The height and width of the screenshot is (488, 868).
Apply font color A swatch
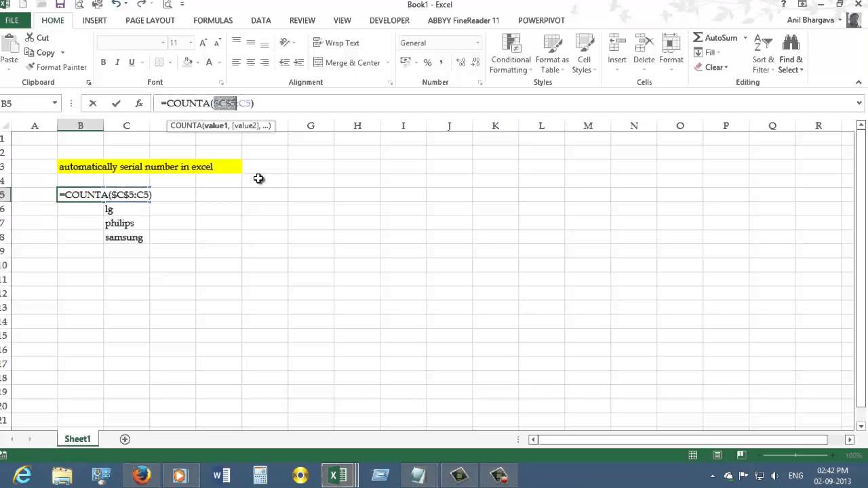coord(210,62)
